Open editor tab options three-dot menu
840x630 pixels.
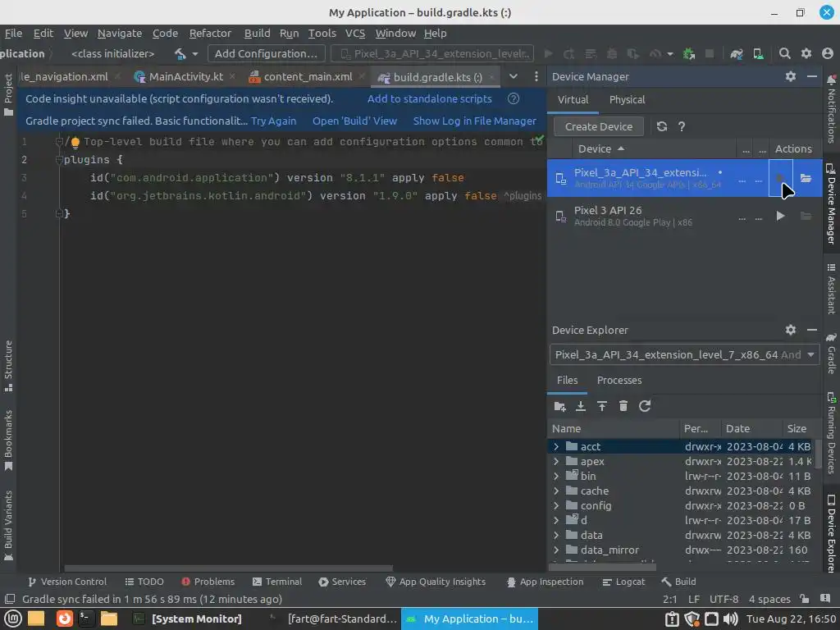tap(536, 76)
